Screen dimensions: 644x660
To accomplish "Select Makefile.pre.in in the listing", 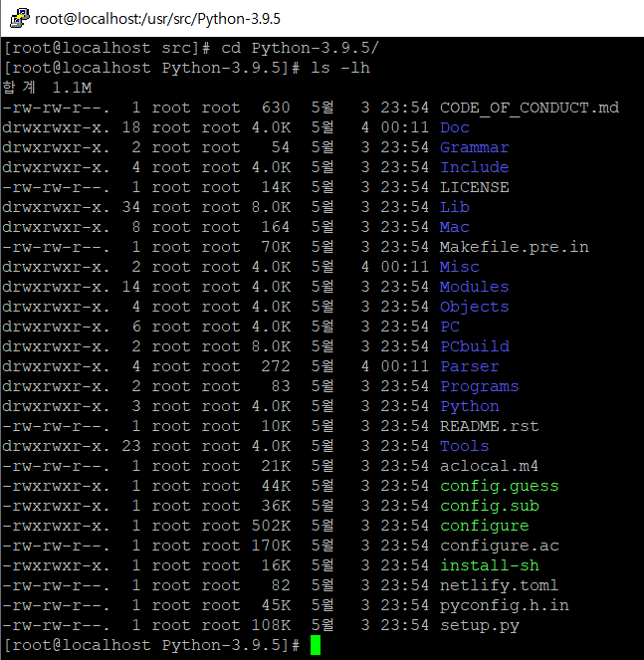I will pyautogui.click(x=514, y=247).
